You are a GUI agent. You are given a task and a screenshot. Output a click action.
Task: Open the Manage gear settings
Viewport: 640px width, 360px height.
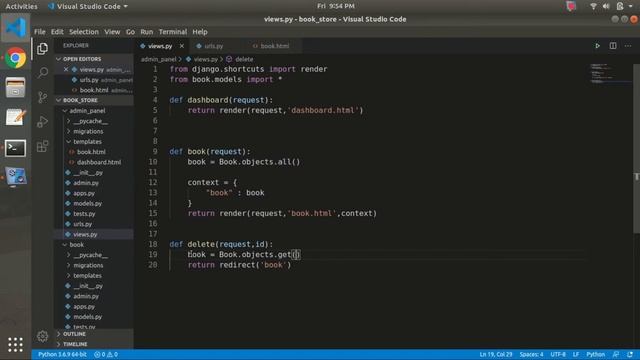[x=42, y=336]
